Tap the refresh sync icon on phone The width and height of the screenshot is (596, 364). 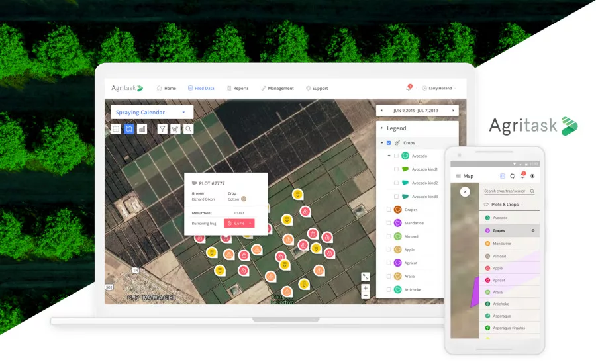[x=513, y=176]
